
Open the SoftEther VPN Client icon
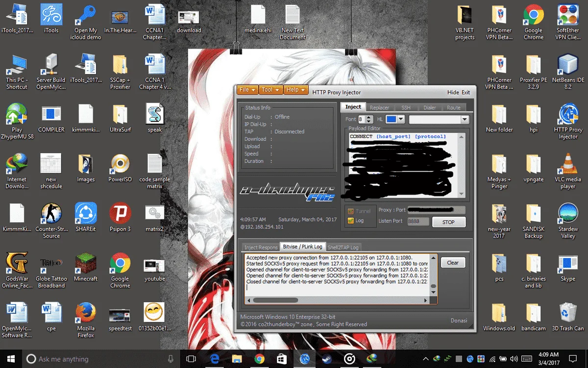[568, 22]
